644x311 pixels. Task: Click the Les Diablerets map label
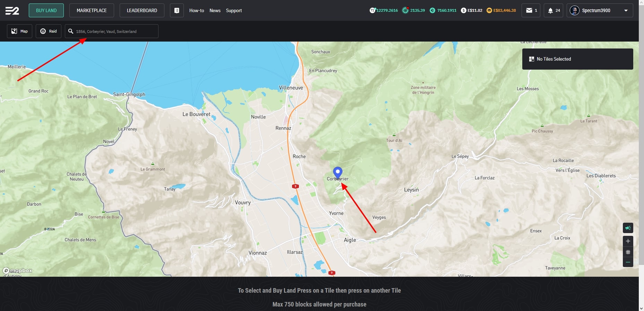tap(601, 176)
